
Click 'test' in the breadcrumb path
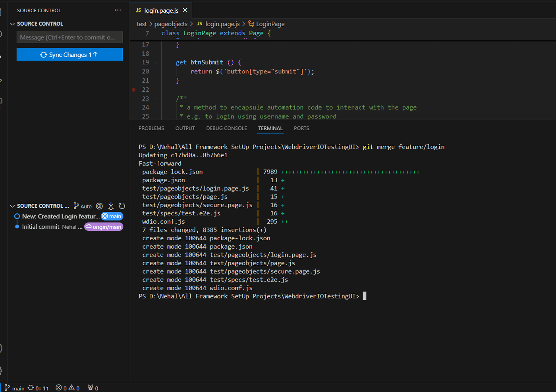click(x=141, y=24)
